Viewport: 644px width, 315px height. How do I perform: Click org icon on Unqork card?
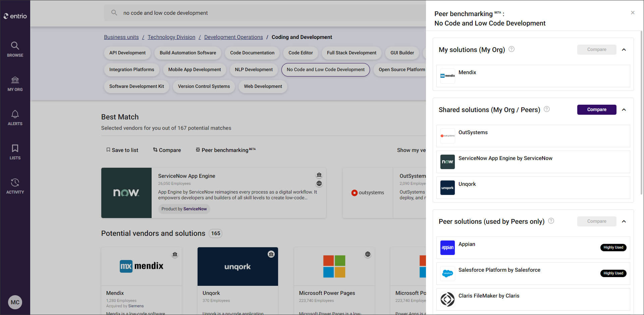[271, 254]
